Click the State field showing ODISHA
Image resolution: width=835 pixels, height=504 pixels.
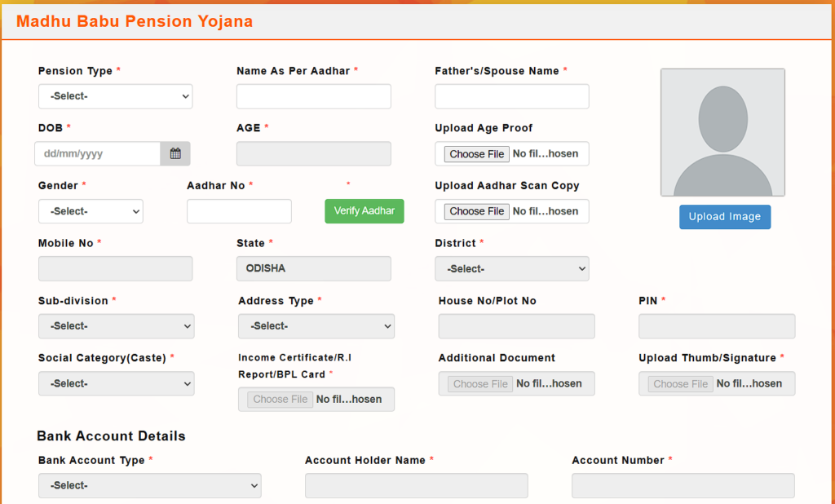pyautogui.click(x=314, y=268)
